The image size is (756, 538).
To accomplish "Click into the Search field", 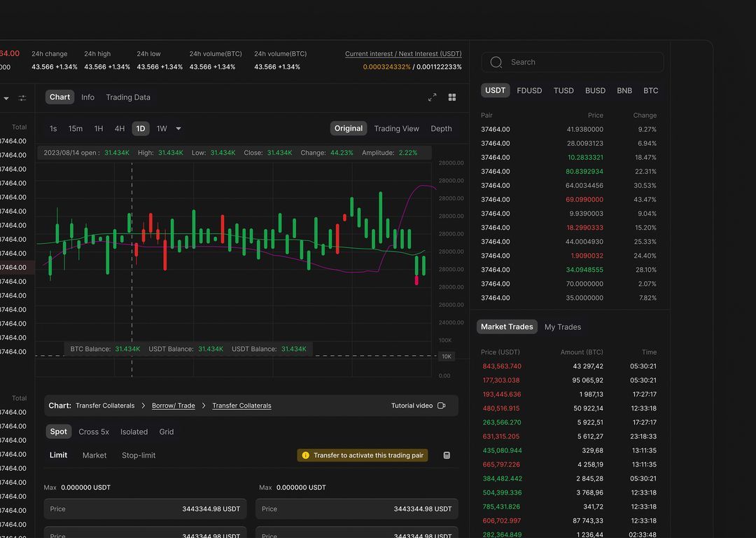I will [573, 62].
